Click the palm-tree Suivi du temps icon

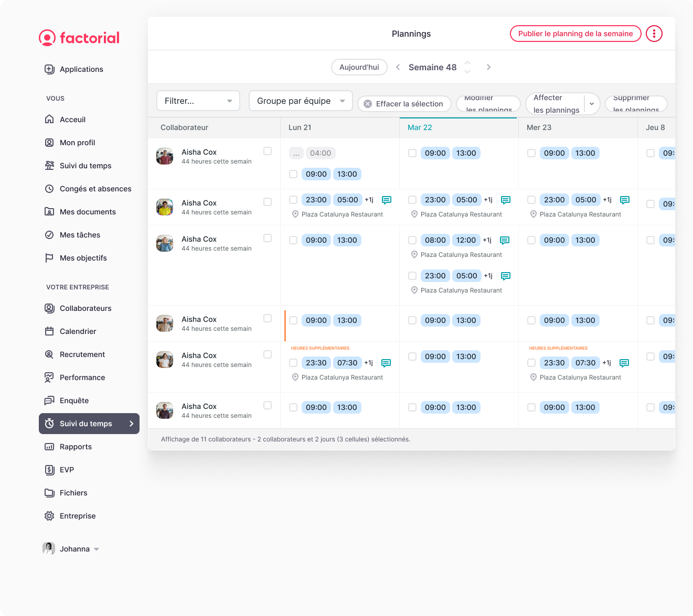tap(49, 166)
